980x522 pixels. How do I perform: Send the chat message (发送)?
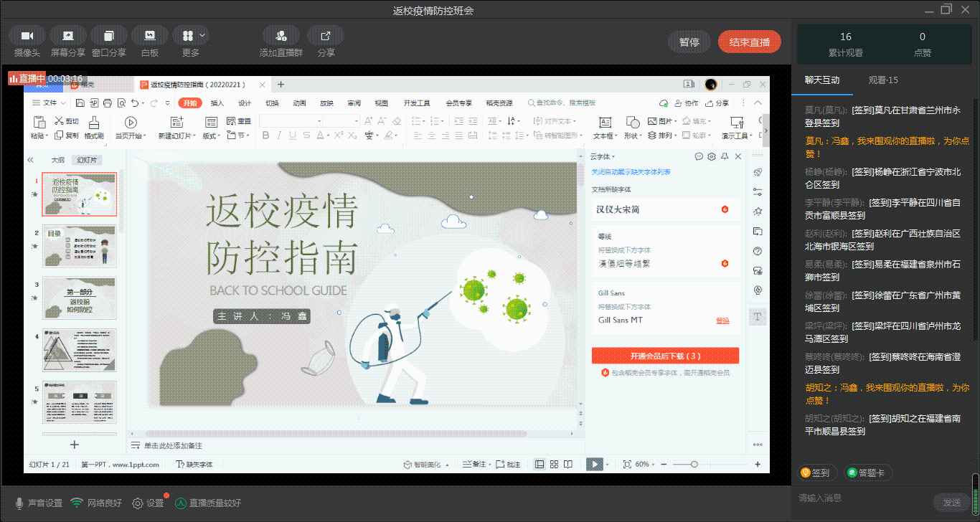click(x=951, y=503)
